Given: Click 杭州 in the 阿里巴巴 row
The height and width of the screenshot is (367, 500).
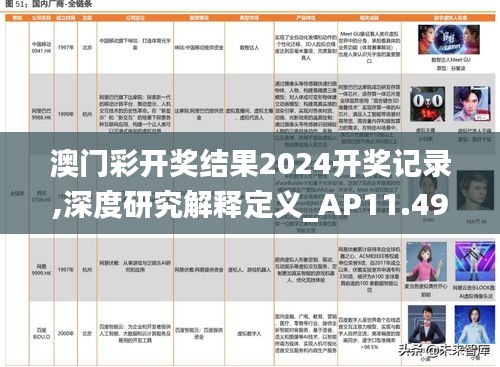Looking at the screenshot, I should pos(87,114).
